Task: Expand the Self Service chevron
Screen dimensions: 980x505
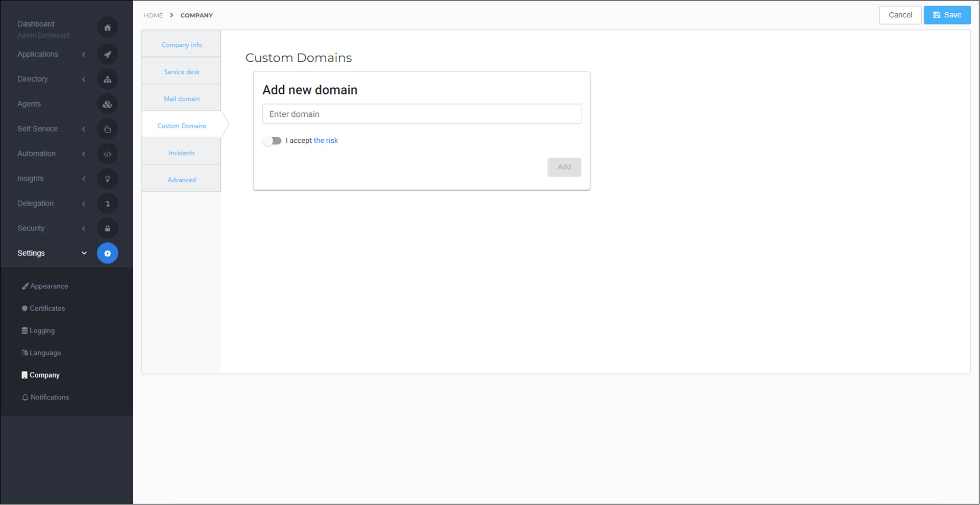Action: pyautogui.click(x=84, y=129)
